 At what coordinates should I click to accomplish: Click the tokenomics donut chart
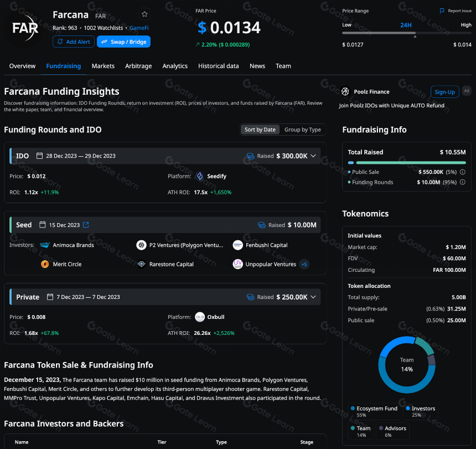pos(407,365)
